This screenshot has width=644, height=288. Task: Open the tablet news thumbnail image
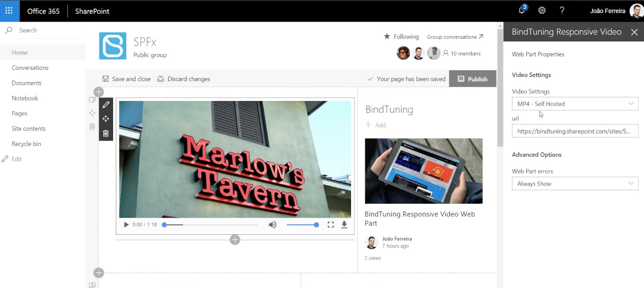[424, 171]
